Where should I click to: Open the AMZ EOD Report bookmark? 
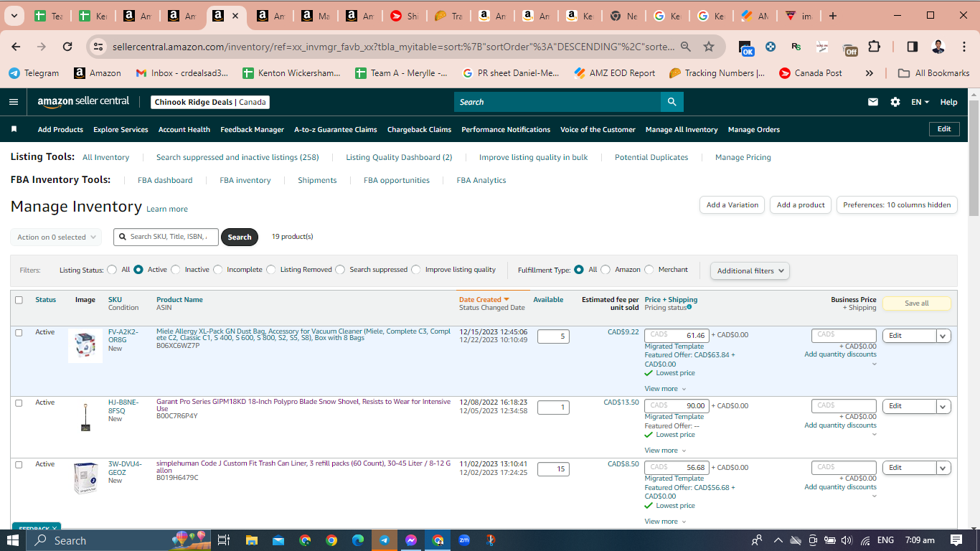615,73
